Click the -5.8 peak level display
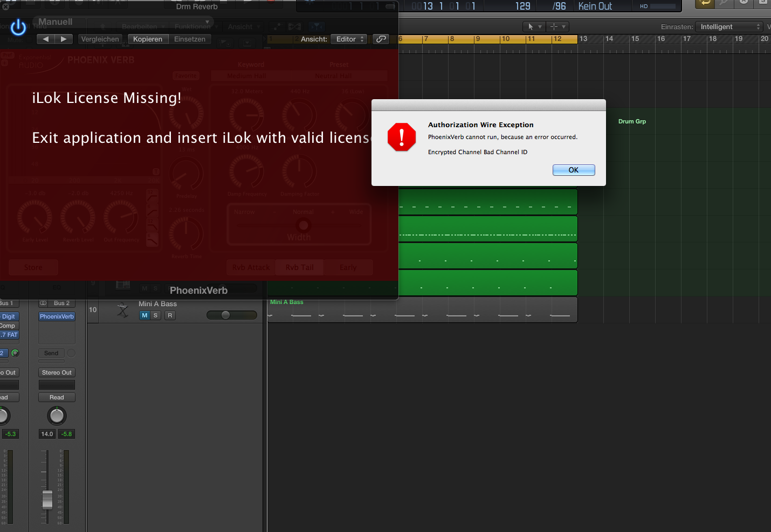 pos(66,434)
